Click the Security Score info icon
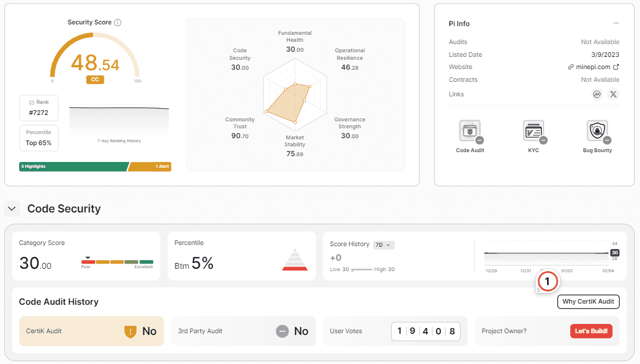The width and height of the screenshot is (640, 364). click(118, 23)
